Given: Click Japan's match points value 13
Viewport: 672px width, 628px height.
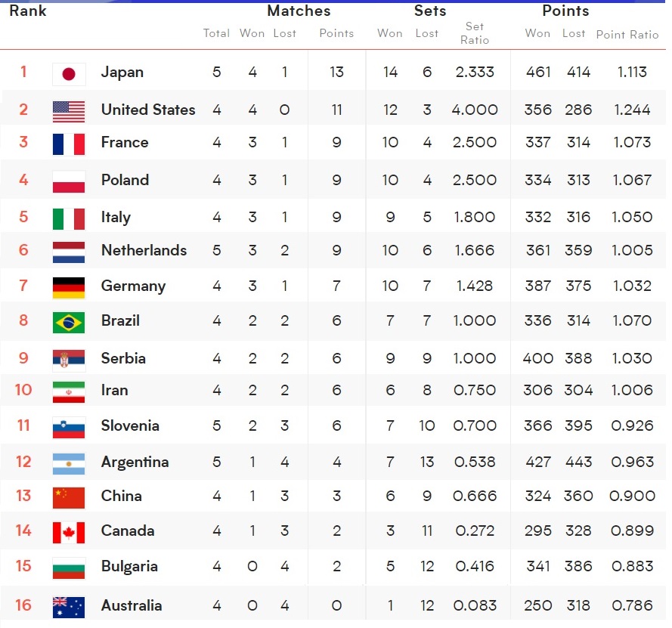Looking at the screenshot, I should (x=336, y=73).
